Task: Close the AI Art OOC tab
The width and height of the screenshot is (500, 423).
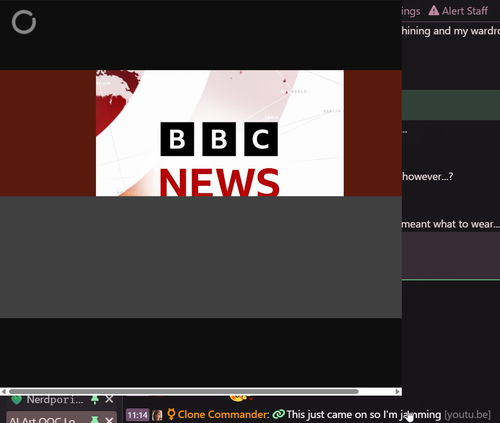Action: coord(109,420)
